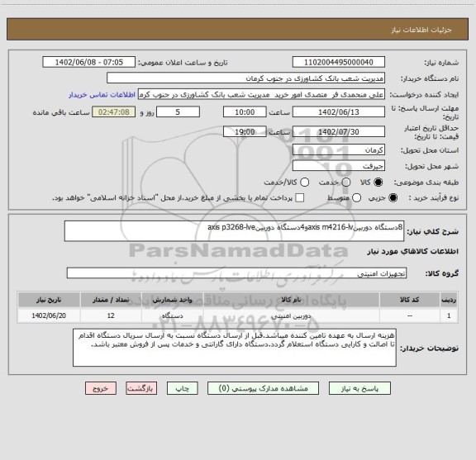The height and width of the screenshot is (460, 476).
Task: Select the متوسط purchase type radio
Action: pos(356,198)
